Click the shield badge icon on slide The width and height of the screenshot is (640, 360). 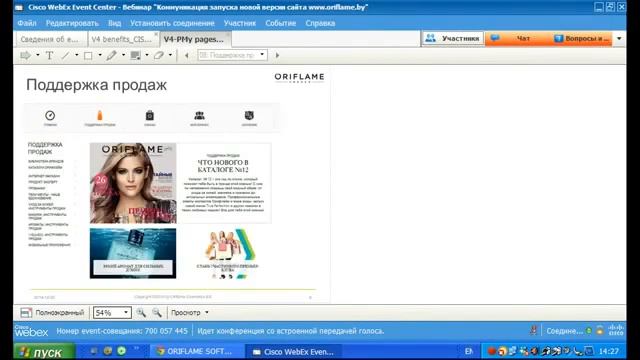click(x=249, y=116)
